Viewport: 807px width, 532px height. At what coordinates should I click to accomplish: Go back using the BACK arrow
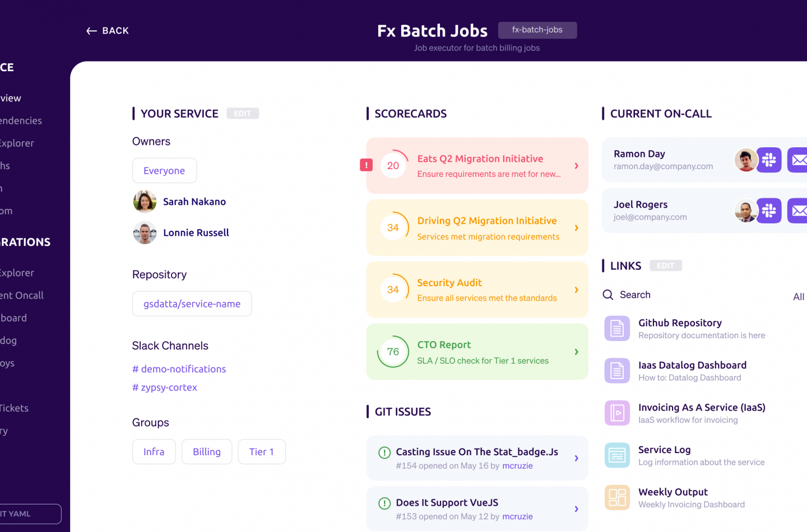(108, 31)
